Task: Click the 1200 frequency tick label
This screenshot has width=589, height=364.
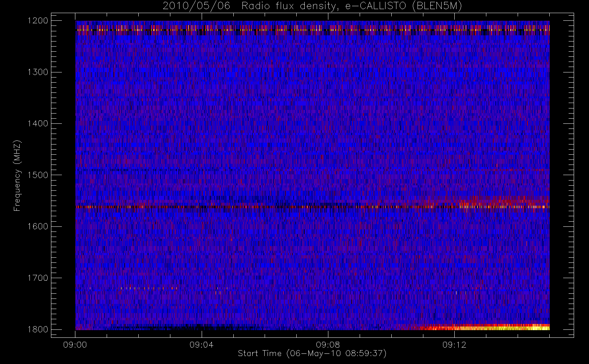Action: (38, 21)
